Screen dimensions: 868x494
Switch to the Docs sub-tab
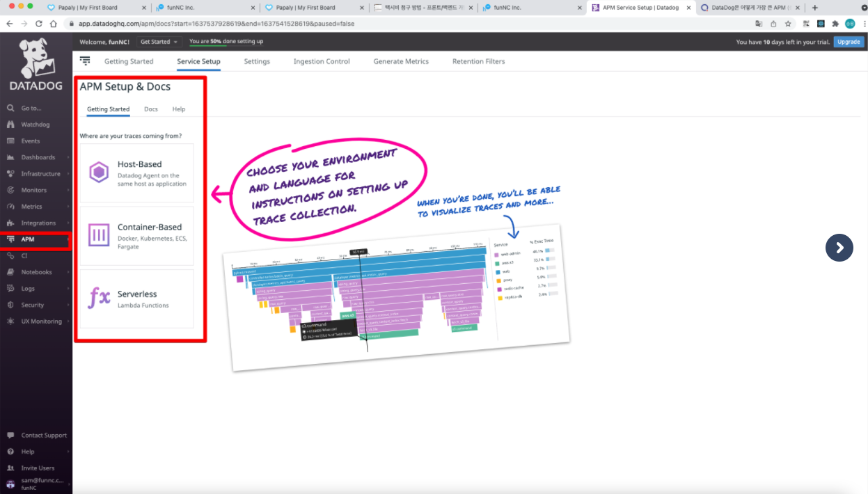pyautogui.click(x=151, y=109)
